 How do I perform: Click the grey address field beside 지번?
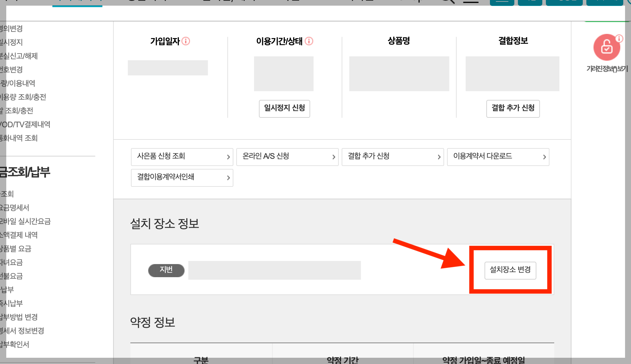point(274,270)
